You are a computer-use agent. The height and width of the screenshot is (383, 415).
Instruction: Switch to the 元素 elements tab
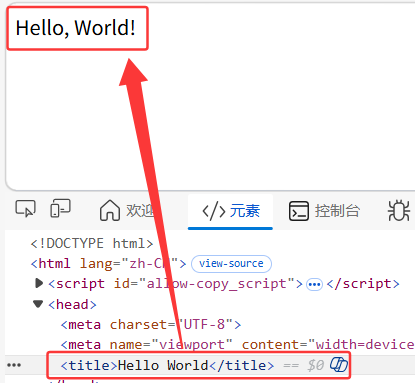[230, 211]
